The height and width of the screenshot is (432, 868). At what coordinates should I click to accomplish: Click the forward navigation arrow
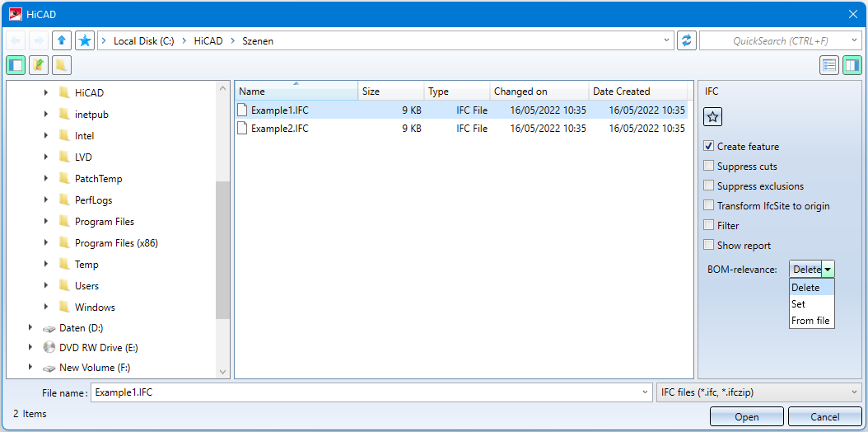pos(39,40)
